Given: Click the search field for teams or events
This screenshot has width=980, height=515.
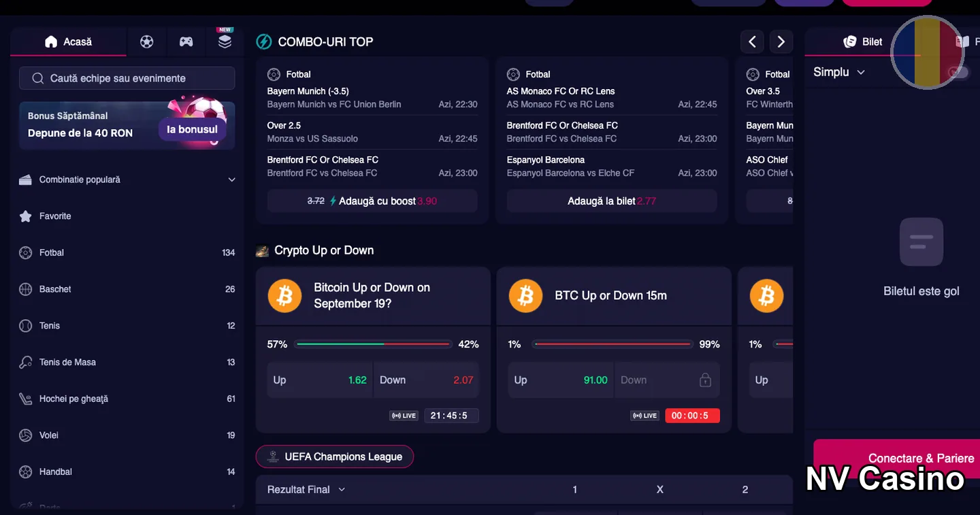Looking at the screenshot, I should (127, 78).
